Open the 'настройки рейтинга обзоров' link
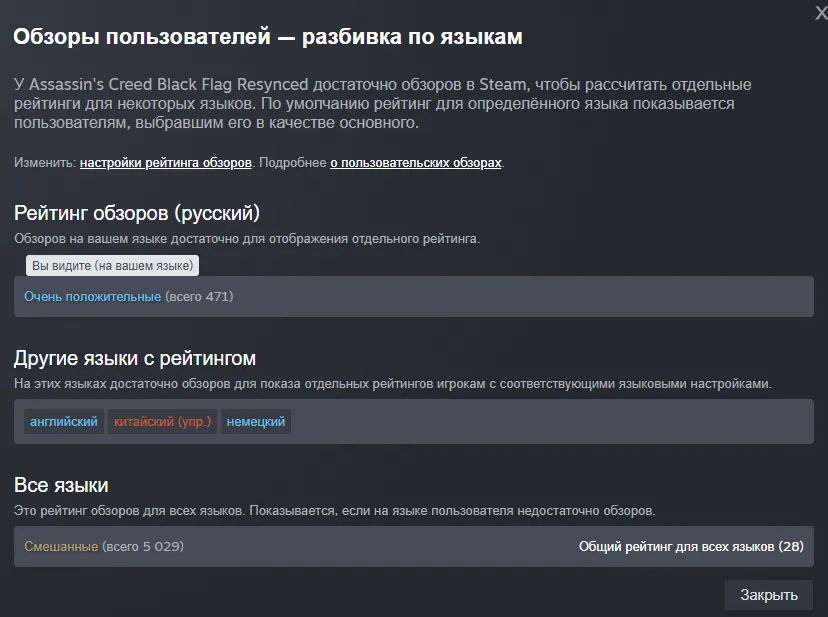Viewport: 828px width, 617px height. pos(166,163)
